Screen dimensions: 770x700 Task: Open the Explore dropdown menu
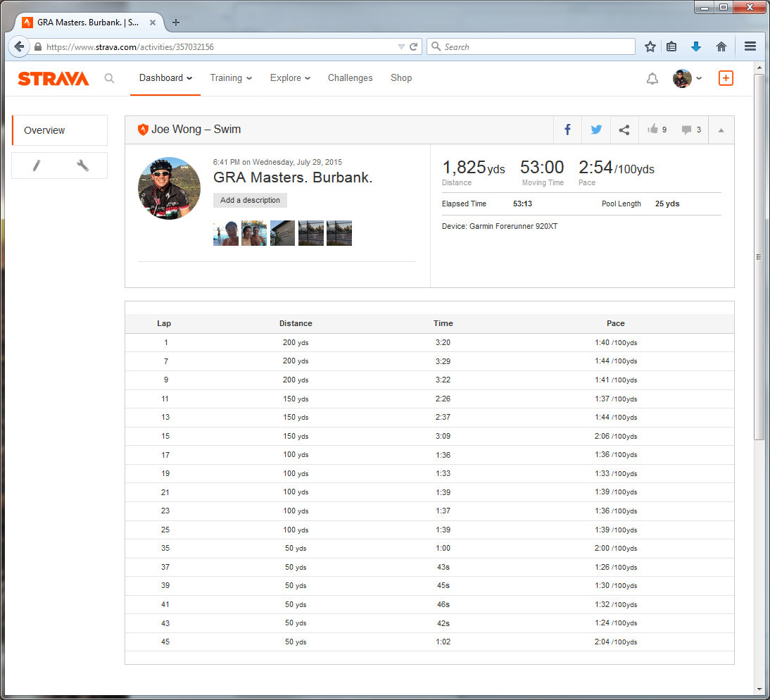tap(290, 78)
